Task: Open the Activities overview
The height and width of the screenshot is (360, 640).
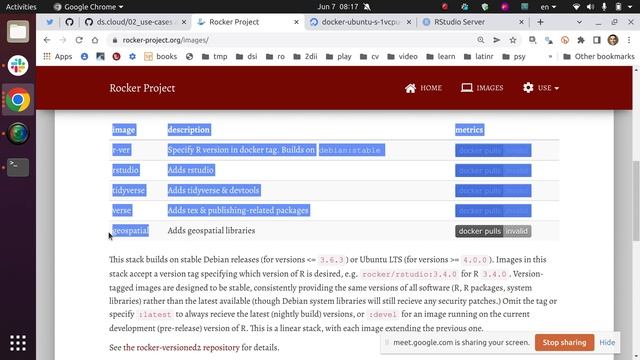Action: [21, 7]
